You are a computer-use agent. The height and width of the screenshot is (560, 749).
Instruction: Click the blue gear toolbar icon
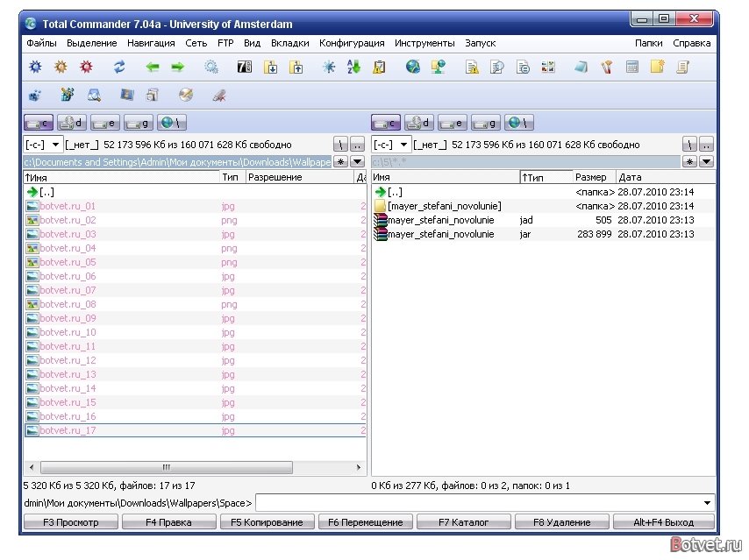35,67
